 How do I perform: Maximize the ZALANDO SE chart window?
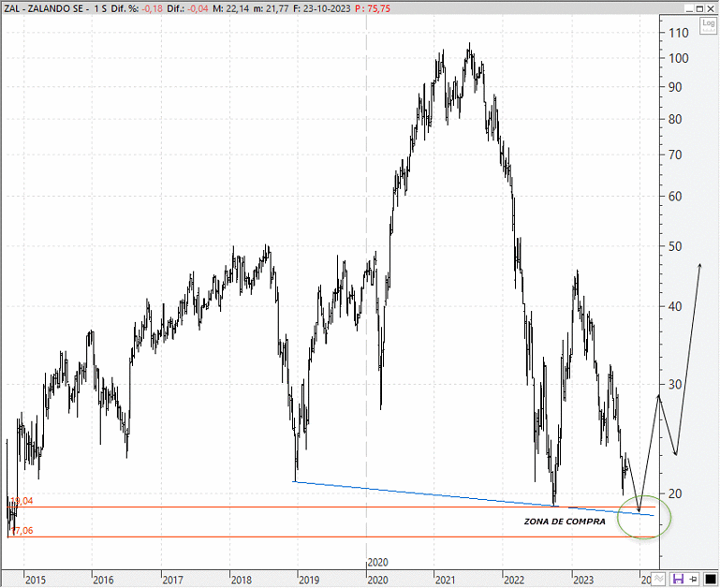[699, 8]
